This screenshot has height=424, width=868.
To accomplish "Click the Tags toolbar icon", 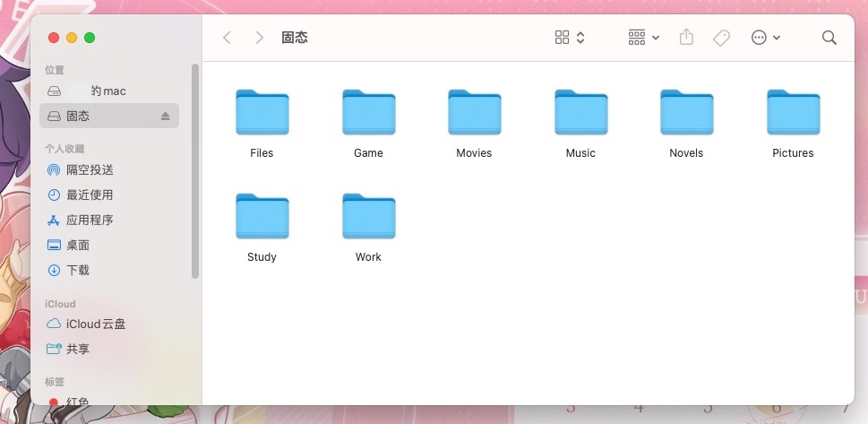I will pos(721,38).
